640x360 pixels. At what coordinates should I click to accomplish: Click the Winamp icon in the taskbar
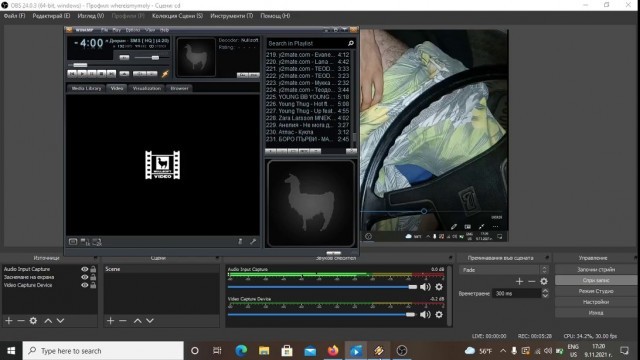point(379,351)
